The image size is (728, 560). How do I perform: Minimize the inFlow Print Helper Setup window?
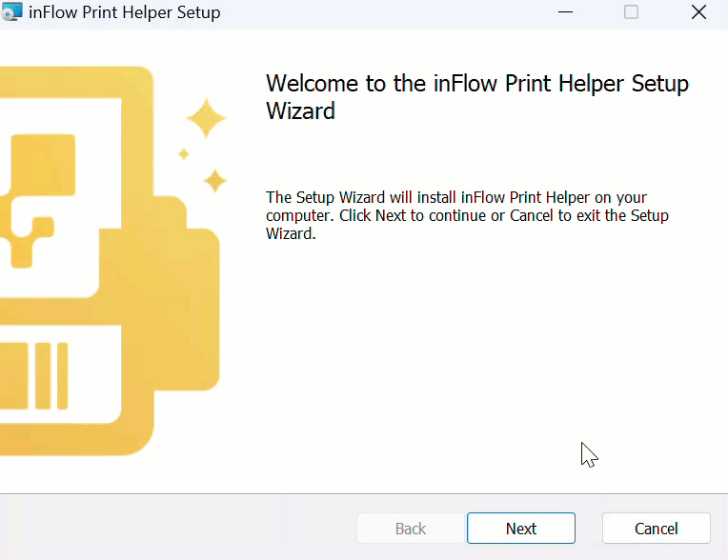(565, 12)
